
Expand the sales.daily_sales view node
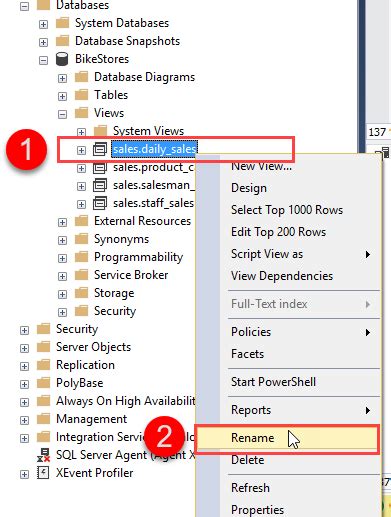[x=81, y=150]
